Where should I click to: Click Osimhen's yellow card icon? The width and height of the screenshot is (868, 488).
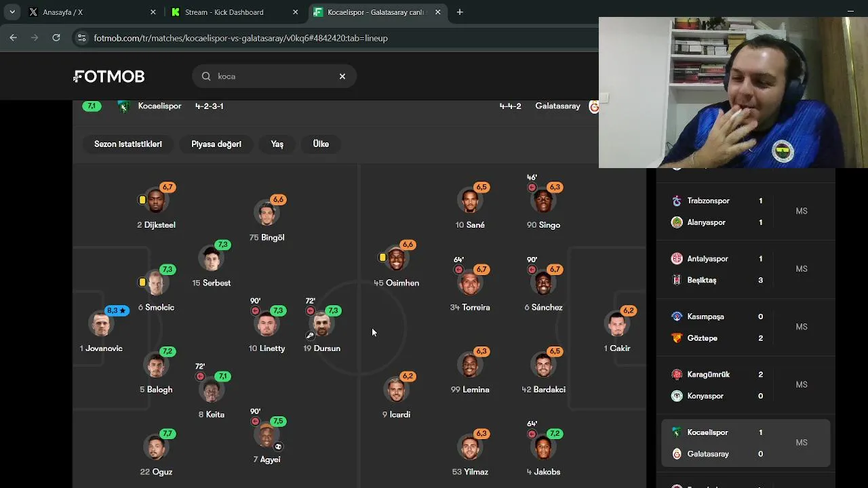coord(382,258)
